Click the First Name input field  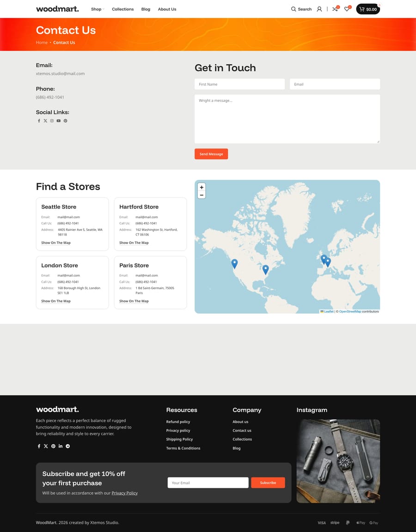(240, 84)
